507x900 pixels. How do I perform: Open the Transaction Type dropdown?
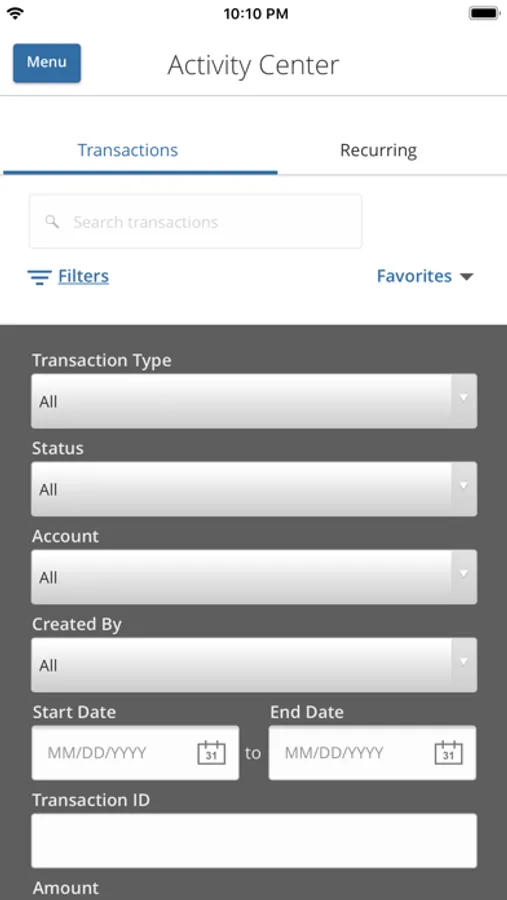pos(254,401)
